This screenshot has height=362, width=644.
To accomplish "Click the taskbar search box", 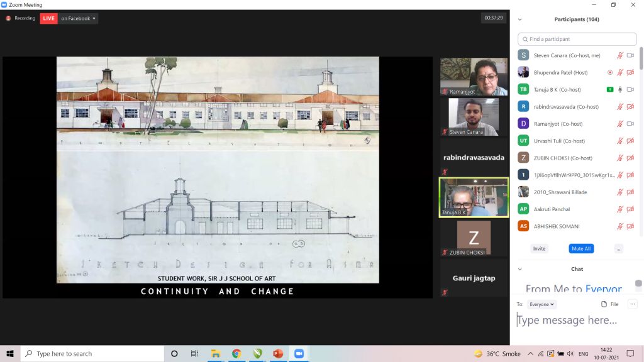I will tap(92, 353).
